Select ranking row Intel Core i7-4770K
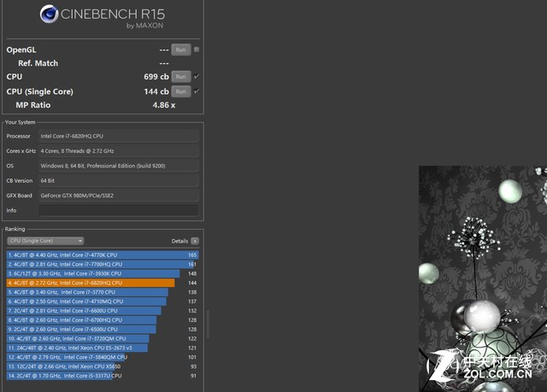The image size is (547, 392). coord(103,255)
